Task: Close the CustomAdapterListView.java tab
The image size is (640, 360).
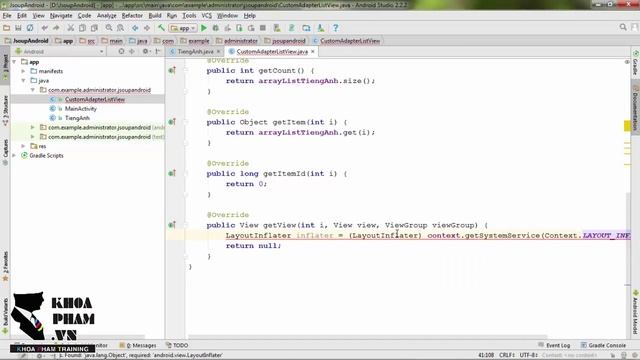Action: [313, 51]
